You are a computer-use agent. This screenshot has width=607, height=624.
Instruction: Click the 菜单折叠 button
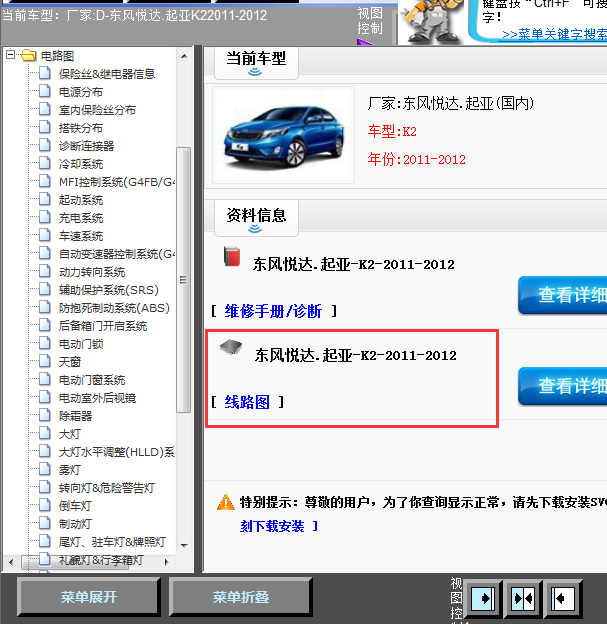point(240,597)
